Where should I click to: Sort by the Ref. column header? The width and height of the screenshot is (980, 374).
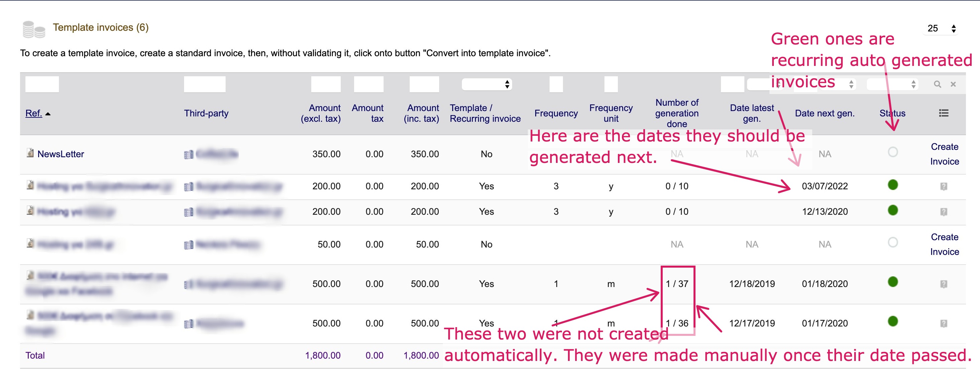point(33,113)
